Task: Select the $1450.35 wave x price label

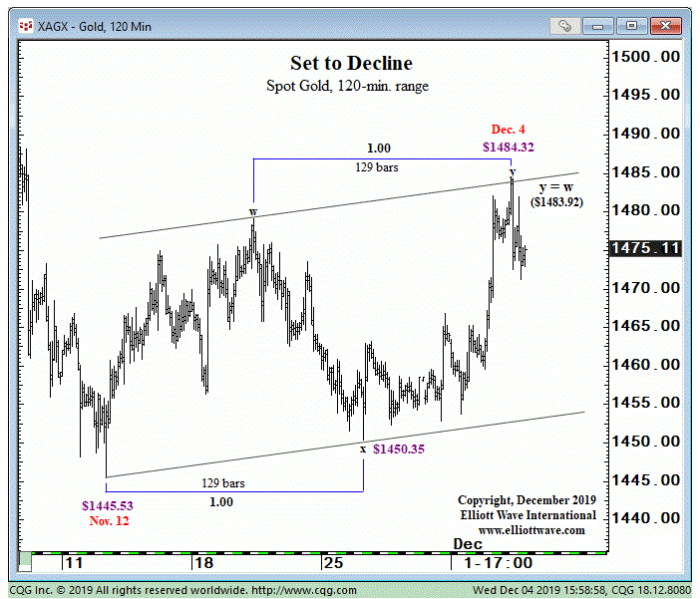Action: [399, 449]
